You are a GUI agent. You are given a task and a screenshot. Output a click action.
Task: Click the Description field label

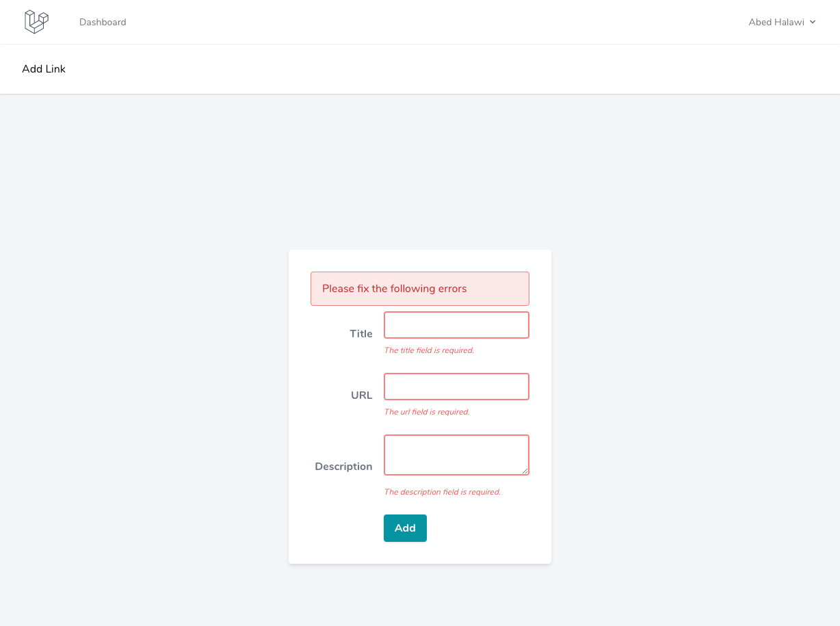(x=343, y=466)
